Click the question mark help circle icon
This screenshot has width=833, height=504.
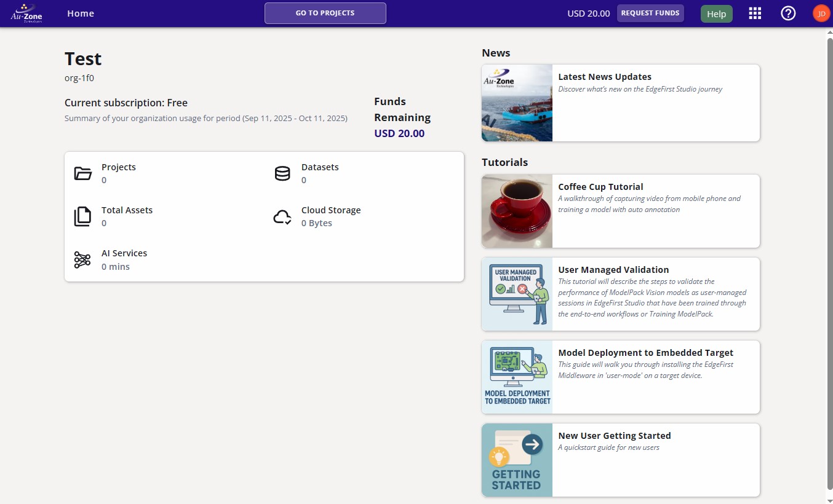(788, 14)
